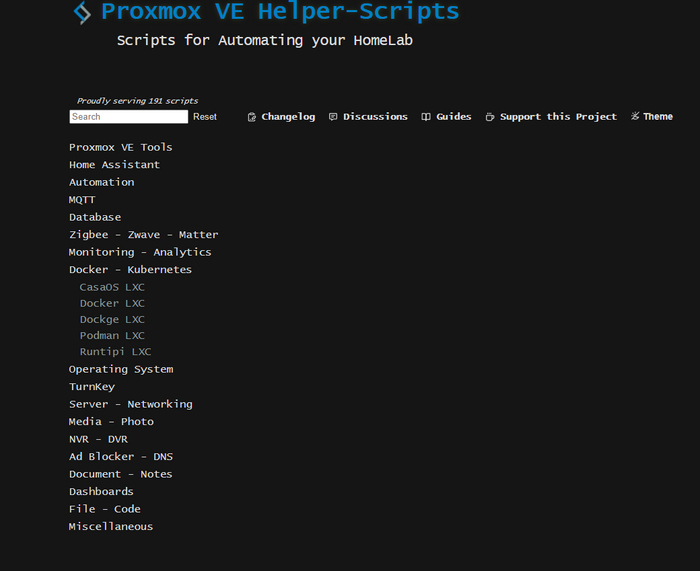This screenshot has width=700, height=571.
Task: Expand Server - Networking category
Action: pos(131,404)
